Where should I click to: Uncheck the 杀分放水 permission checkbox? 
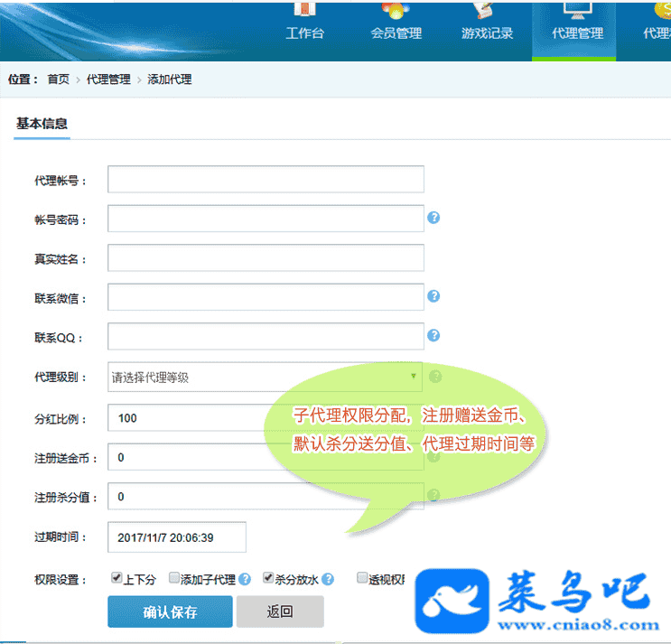click(268, 578)
